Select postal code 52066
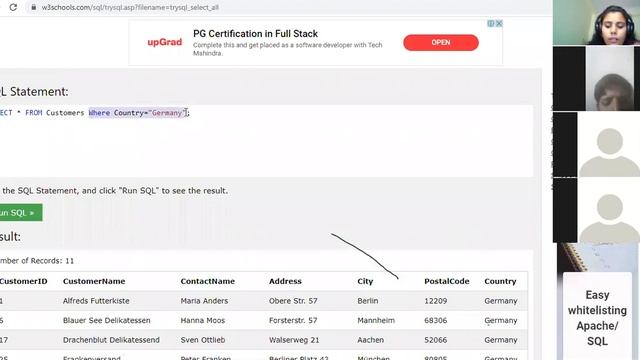640x360 pixels. (x=436, y=340)
